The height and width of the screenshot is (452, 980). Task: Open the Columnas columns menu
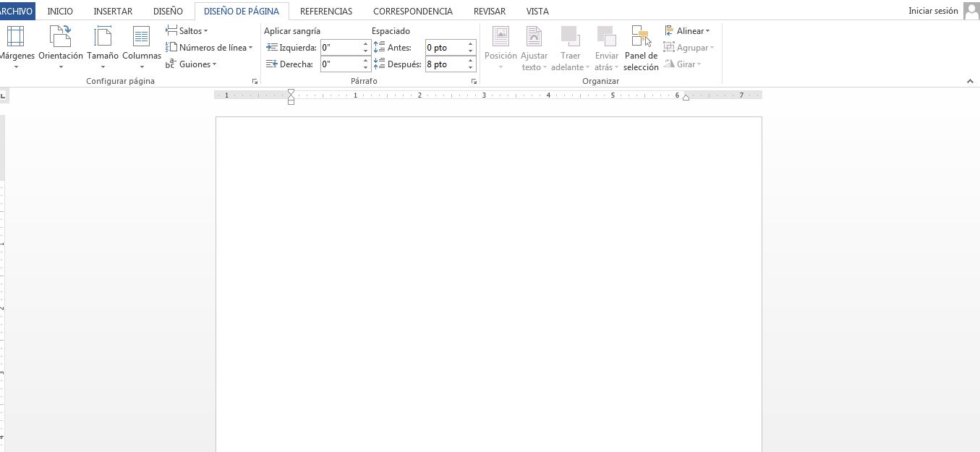point(141,48)
